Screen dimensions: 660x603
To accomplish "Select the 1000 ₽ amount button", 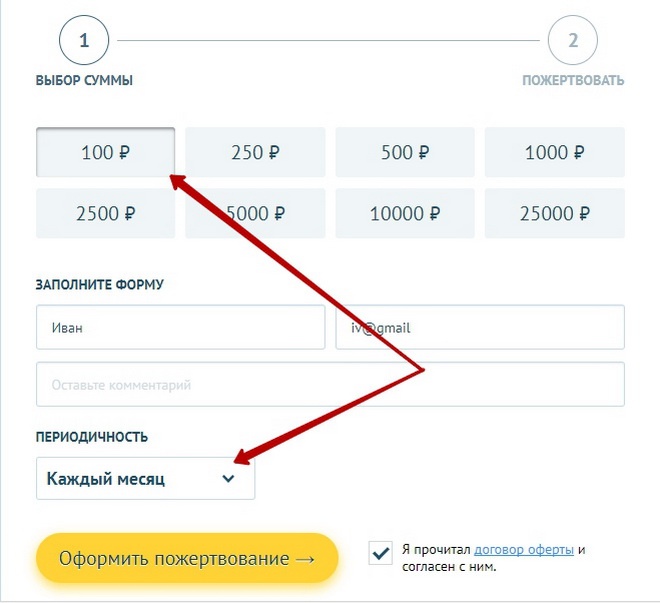I will pos(554,153).
